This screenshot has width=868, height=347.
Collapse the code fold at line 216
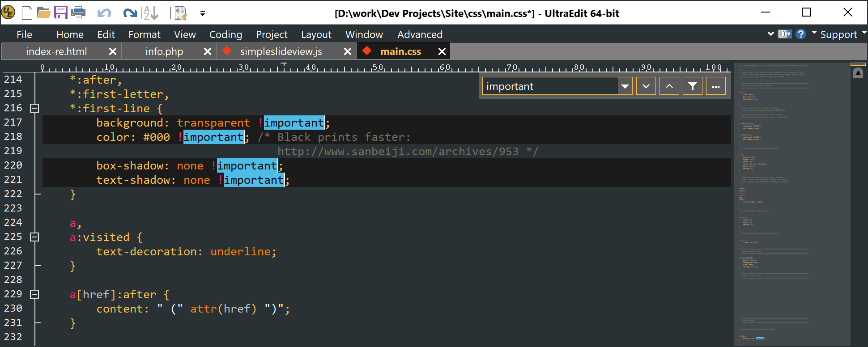[x=34, y=108]
